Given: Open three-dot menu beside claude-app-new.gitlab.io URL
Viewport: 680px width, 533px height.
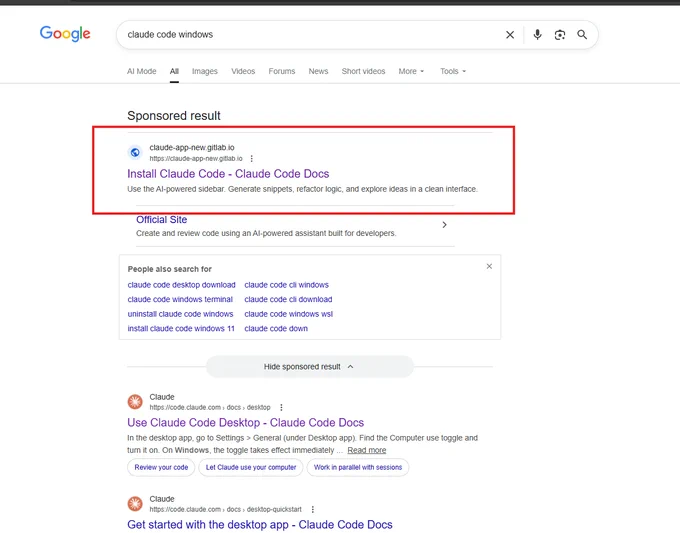Looking at the screenshot, I should pyautogui.click(x=252, y=159).
